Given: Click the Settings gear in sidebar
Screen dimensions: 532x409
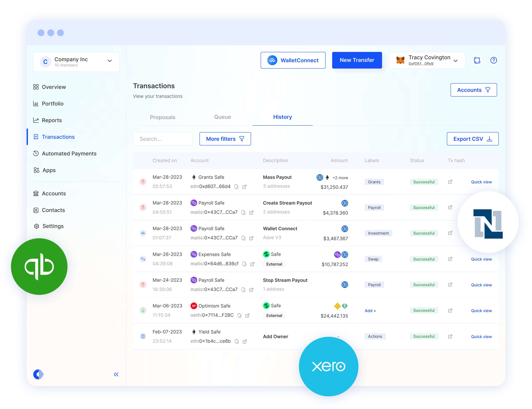Looking at the screenshot, I should [36, 226].
